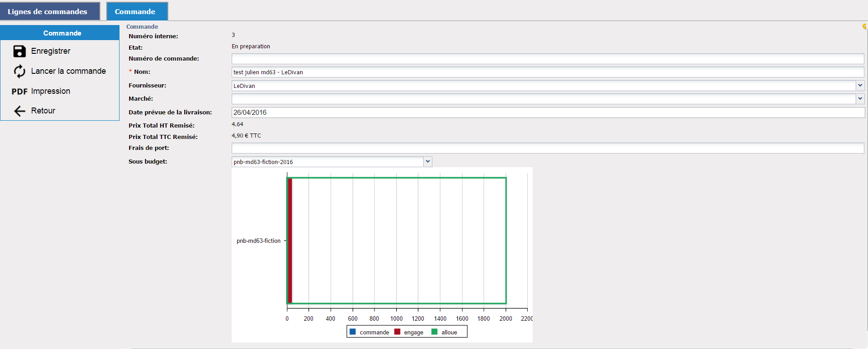Click the Numéro de commande input
The width and height of the screenshot is (868, 349).
pos(548,59)
